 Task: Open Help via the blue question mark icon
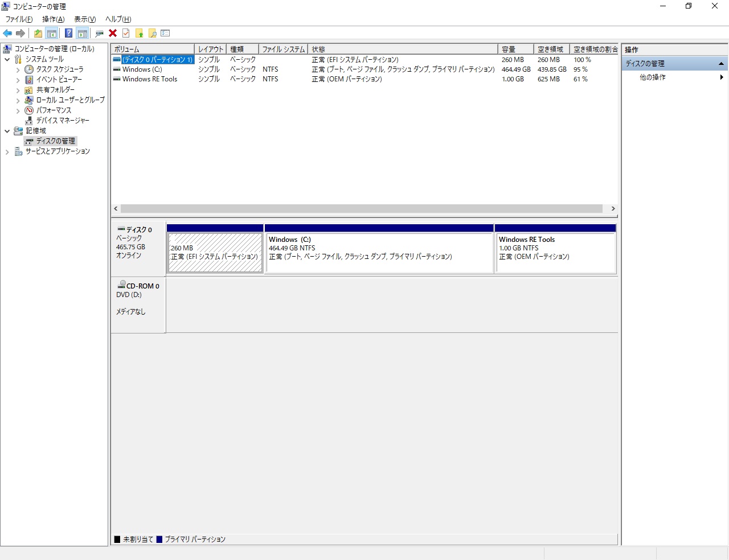pos(68,32)
